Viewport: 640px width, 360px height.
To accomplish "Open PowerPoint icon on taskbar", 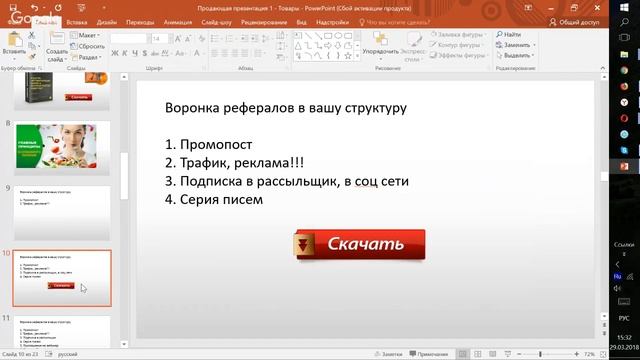I will [x=624, y=166].
